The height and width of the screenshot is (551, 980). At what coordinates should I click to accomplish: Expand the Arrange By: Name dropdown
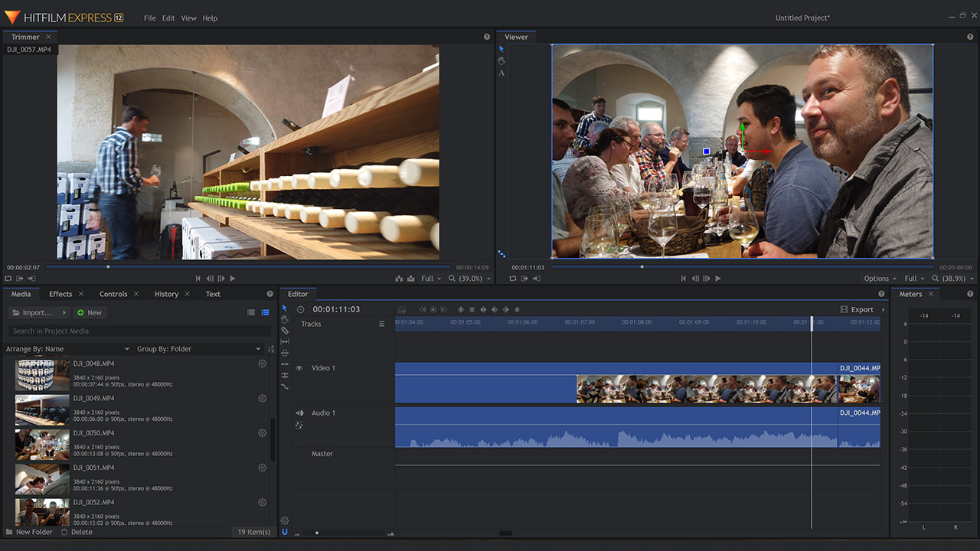(x=68, y=349)
